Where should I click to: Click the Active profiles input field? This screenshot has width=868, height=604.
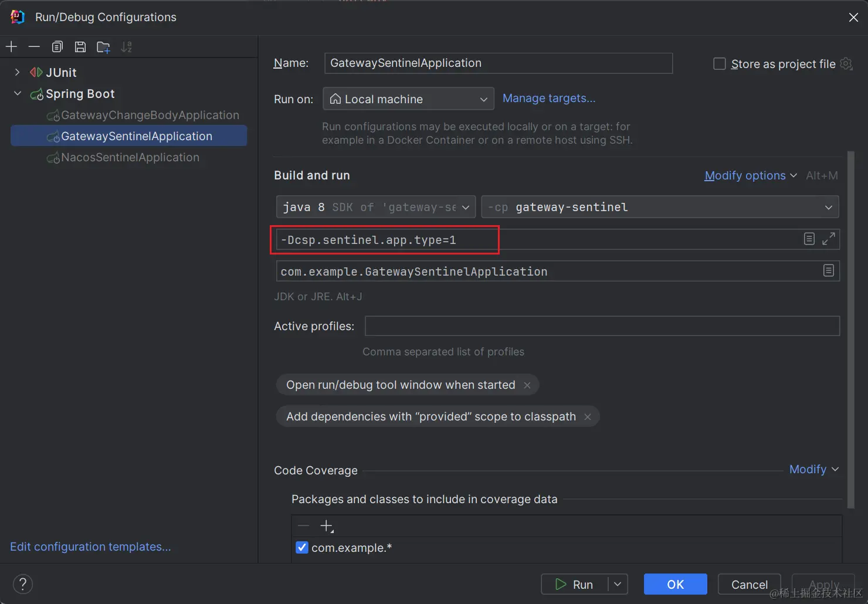(x=602, y=326)
